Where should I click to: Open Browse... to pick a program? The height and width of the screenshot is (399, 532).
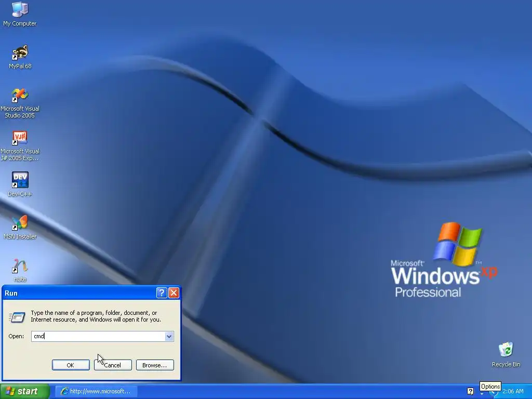click(155, 365)
